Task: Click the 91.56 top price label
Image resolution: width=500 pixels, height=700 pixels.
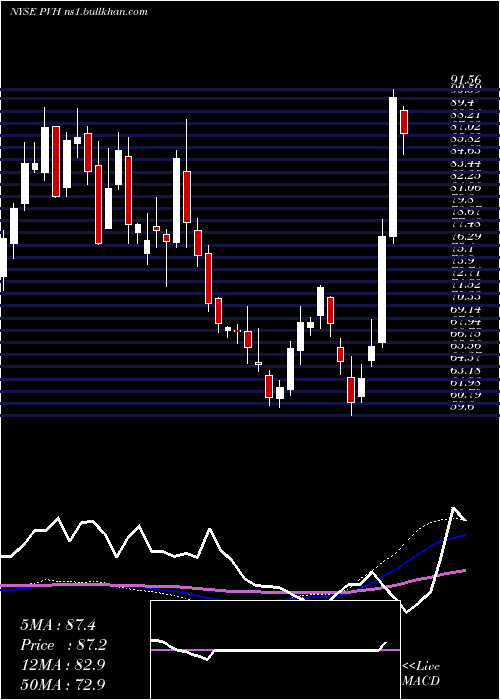Action: 465,80
